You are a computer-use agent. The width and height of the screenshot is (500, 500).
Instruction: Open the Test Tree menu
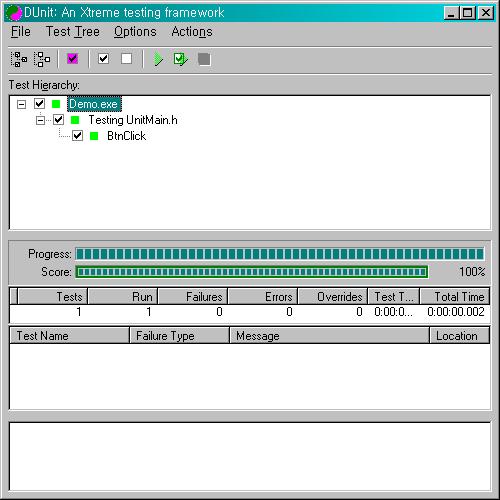coord(73,32)
